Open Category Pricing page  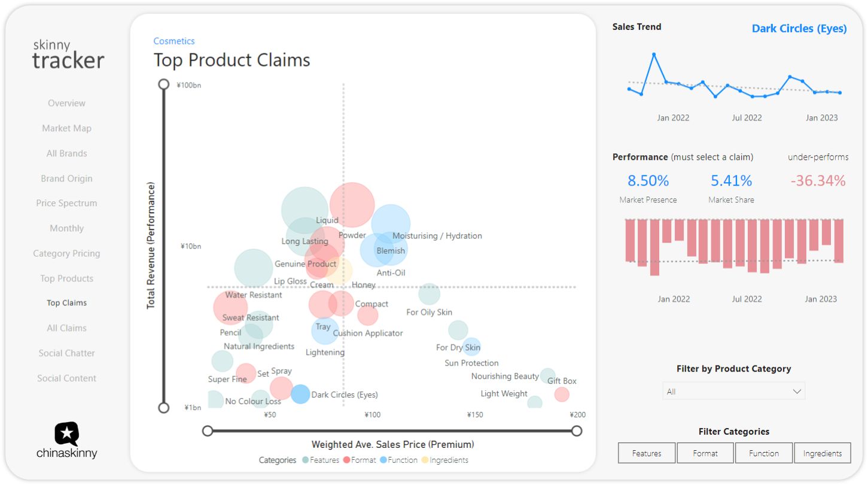pos(66,253)
